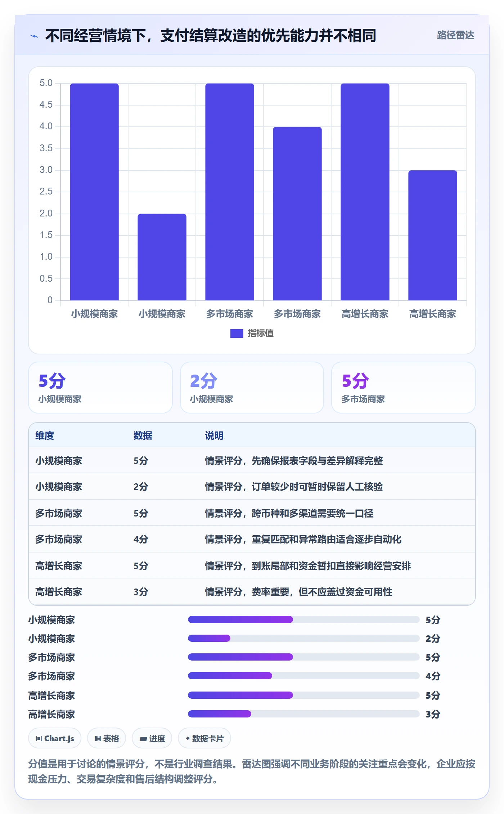Click the 维度 column header
The height and width of the screenshot is (814, 504).
click(x=45, y=435)
